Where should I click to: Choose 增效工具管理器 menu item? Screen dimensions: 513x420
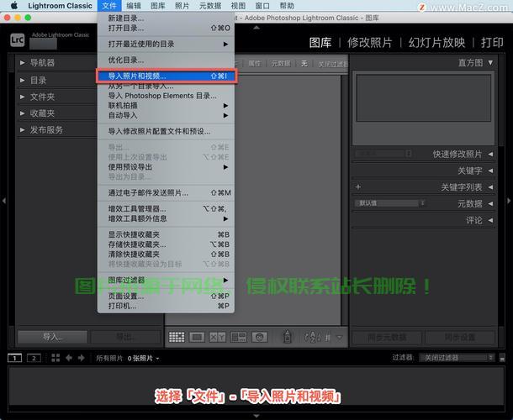click(167, 208)
